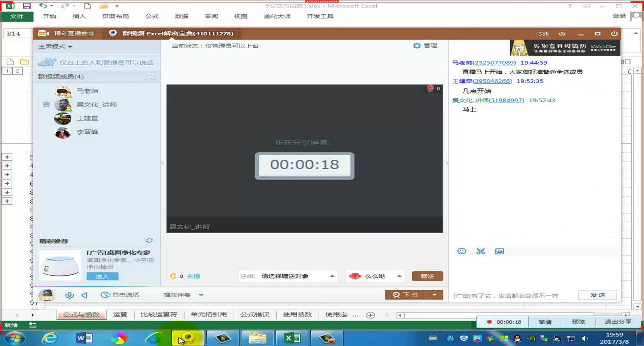This screenshot has height=346, width=644.
Task: Open the undo history dropdown arrow
Action: point(51,6)
